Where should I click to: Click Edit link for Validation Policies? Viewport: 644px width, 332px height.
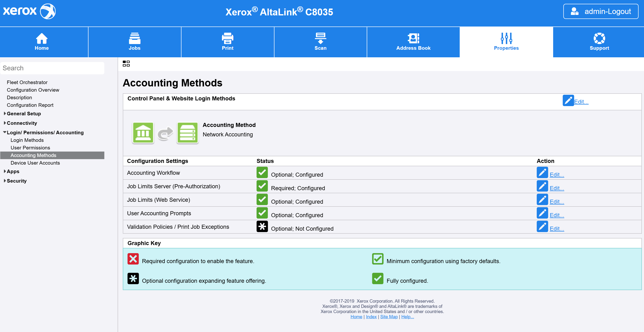click(x=557, y=229)
